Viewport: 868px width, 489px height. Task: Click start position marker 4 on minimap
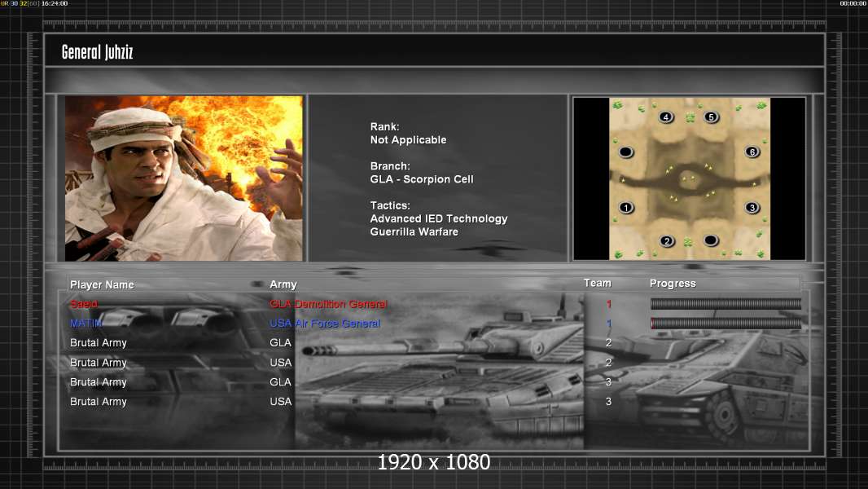click(666, 117)
